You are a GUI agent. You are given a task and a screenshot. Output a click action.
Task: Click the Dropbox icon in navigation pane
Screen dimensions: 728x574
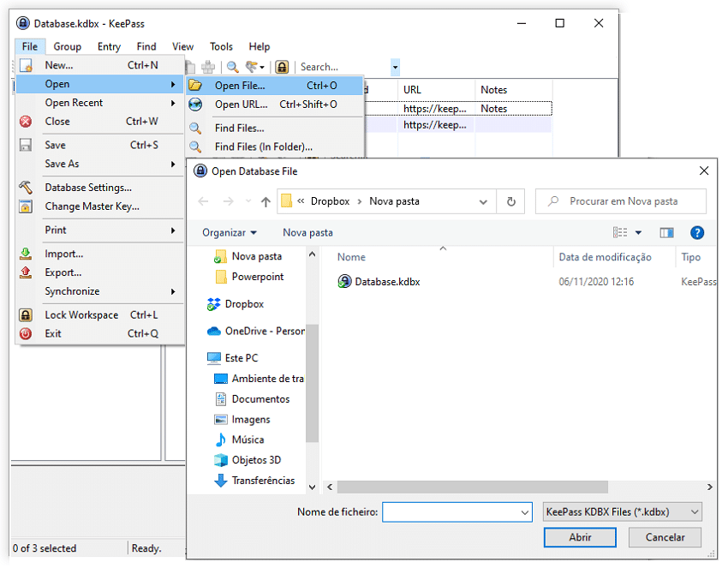pos(213,304)
